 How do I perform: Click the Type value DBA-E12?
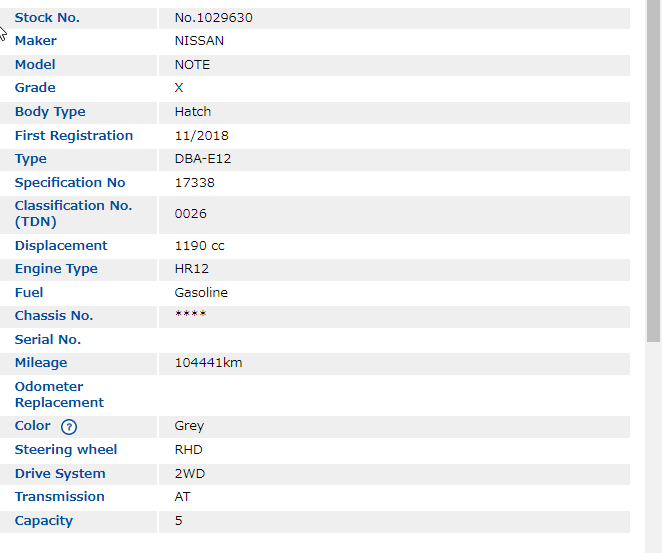coord(203,159)
